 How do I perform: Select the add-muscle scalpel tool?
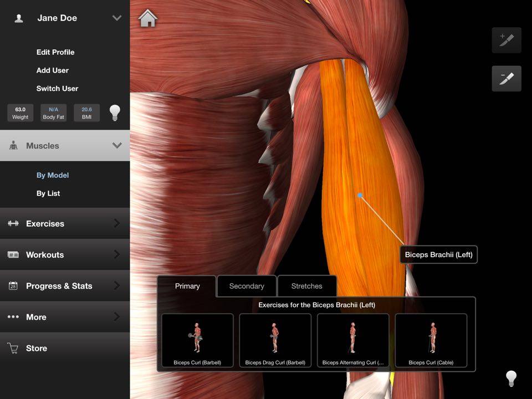(x=506, y=40)
